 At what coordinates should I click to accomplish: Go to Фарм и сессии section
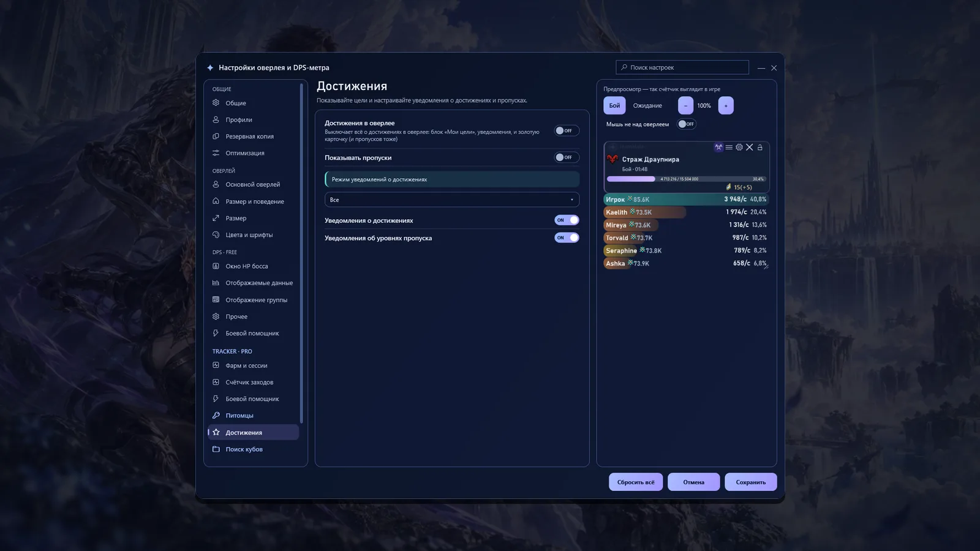[253, 365]
